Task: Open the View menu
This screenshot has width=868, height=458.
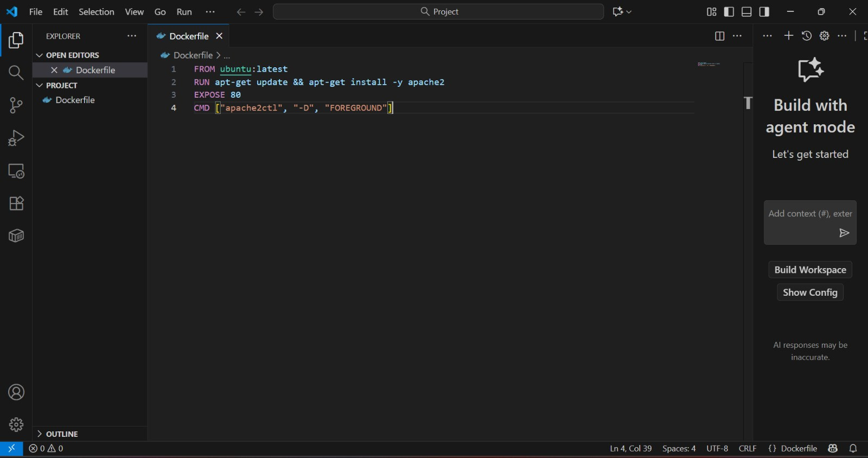Action: tap(135, 12)
